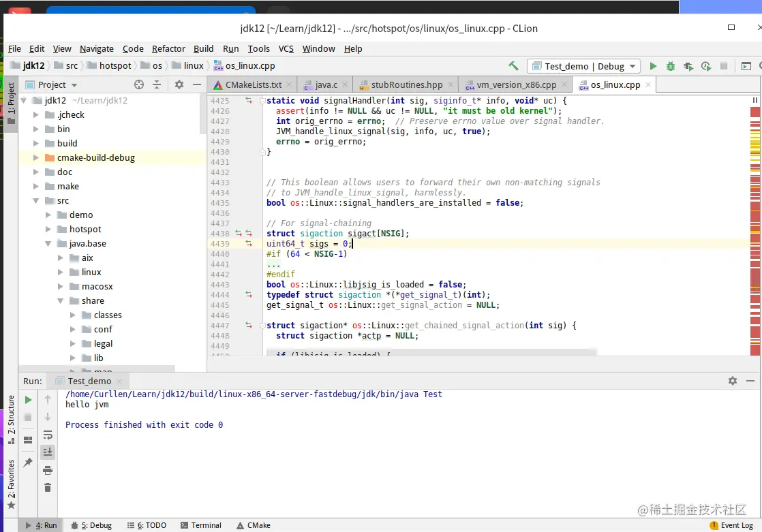This screenshot has width=762, height=532.
Task: Toggle soft-wrap in Run console
Action: (x=48, y=435)
